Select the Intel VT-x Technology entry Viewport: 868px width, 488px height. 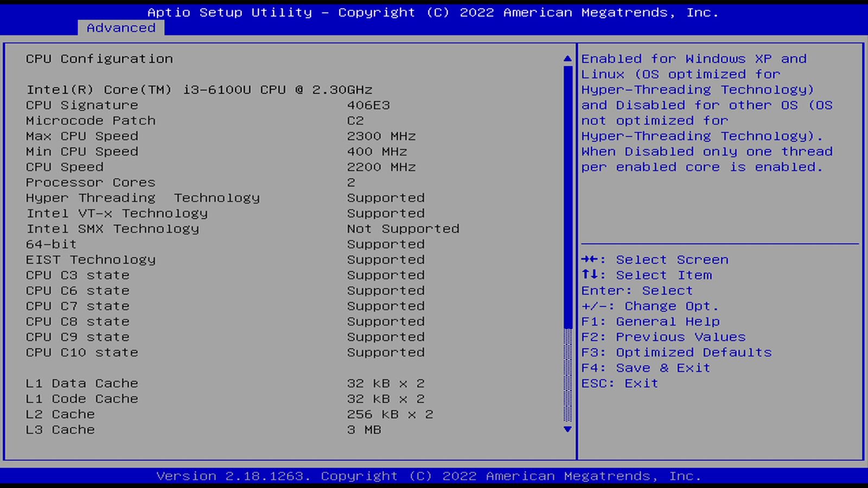(117, 214)
